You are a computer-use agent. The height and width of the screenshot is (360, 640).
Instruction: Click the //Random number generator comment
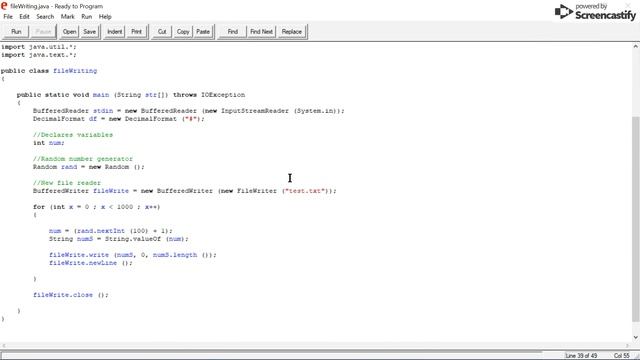[x=83, y=159]
